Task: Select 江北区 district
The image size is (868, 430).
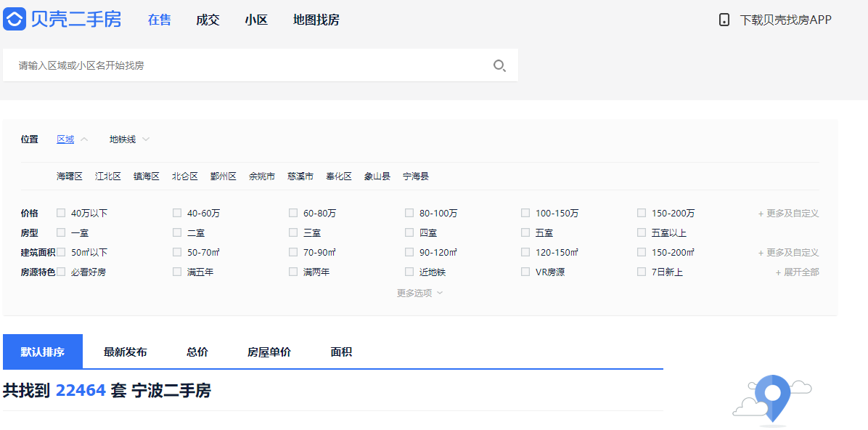Action: (108, 177)
